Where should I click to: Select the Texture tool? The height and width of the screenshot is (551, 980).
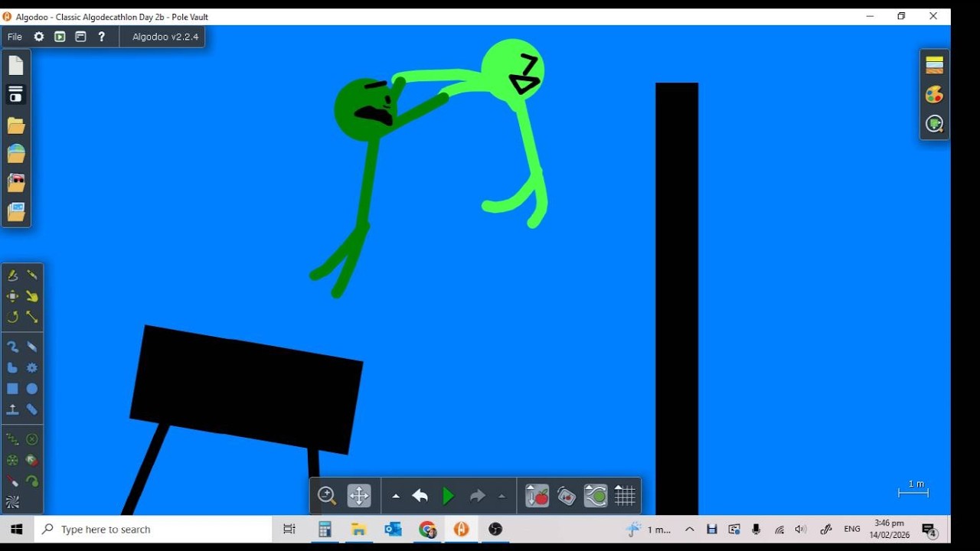point(12,503)
